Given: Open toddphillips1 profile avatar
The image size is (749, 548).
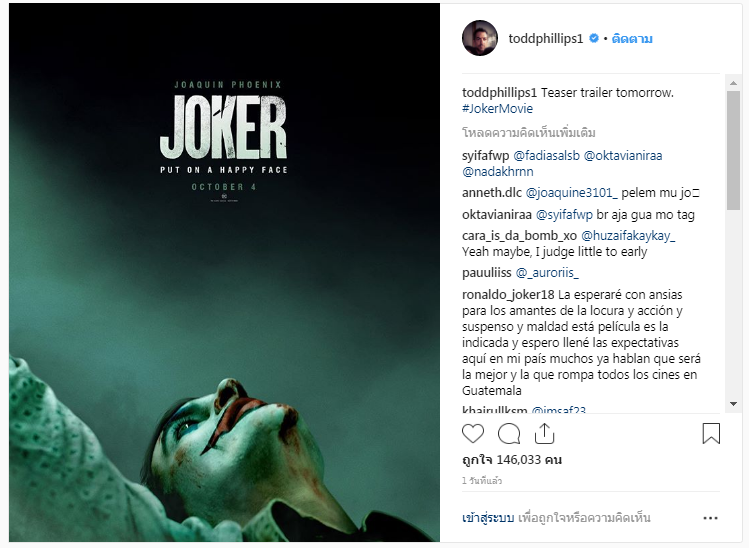Looking at the screenshot, I should (480, 38).
